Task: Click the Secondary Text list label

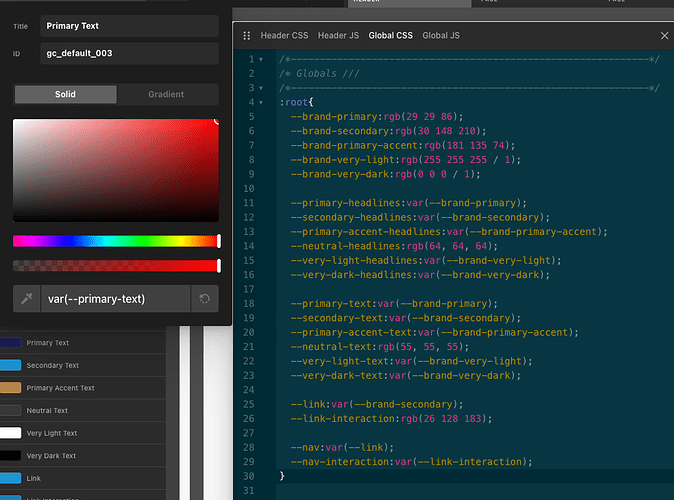Action: (x=52, y=365)
